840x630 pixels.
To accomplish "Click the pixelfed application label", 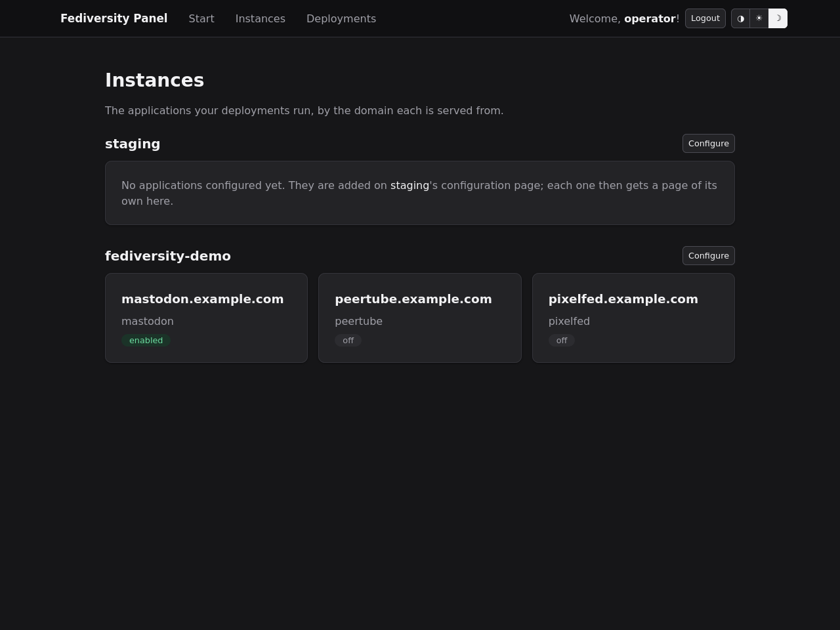I will coord(569,321).
